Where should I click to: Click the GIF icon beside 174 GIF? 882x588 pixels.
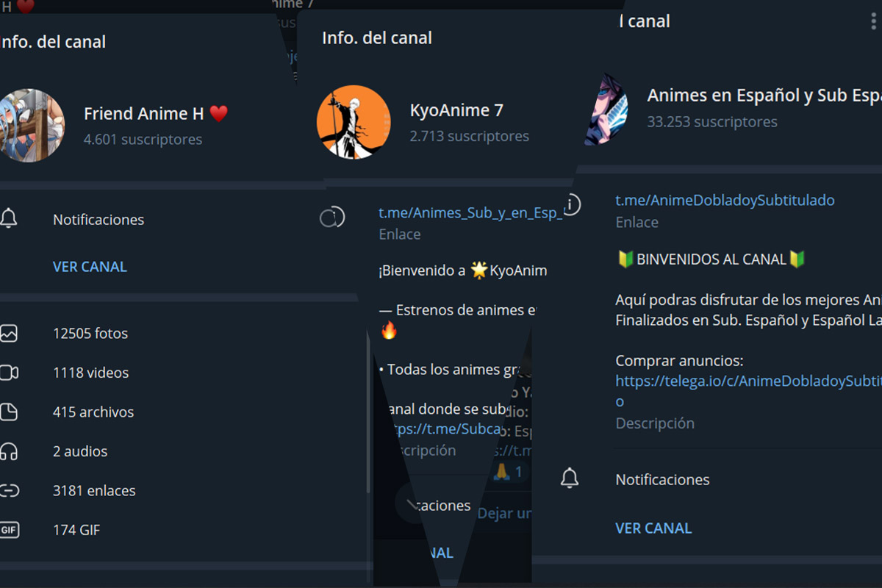tap(9, 530)
